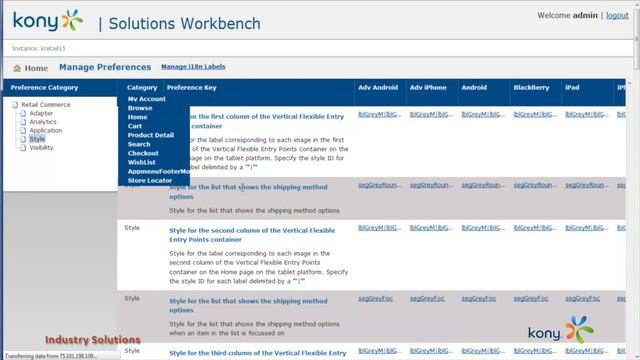Open segGreyRoun value under BlackBerry
This screenshot has width=640, height=360.
(x=535, y=185)
